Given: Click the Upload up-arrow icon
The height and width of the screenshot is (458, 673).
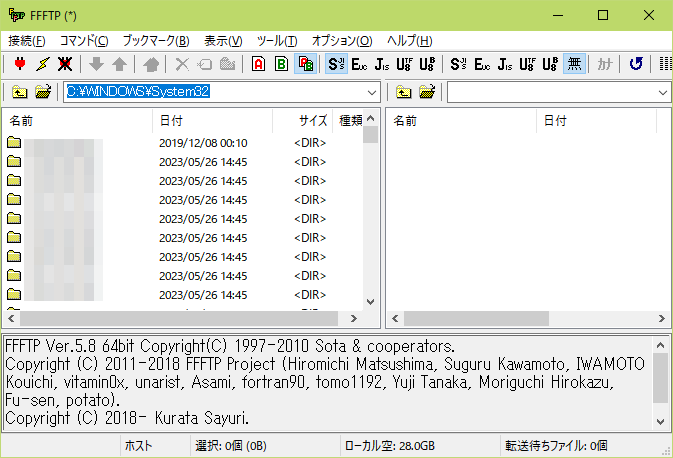Looking at the screenshot, I should (119, 64).
